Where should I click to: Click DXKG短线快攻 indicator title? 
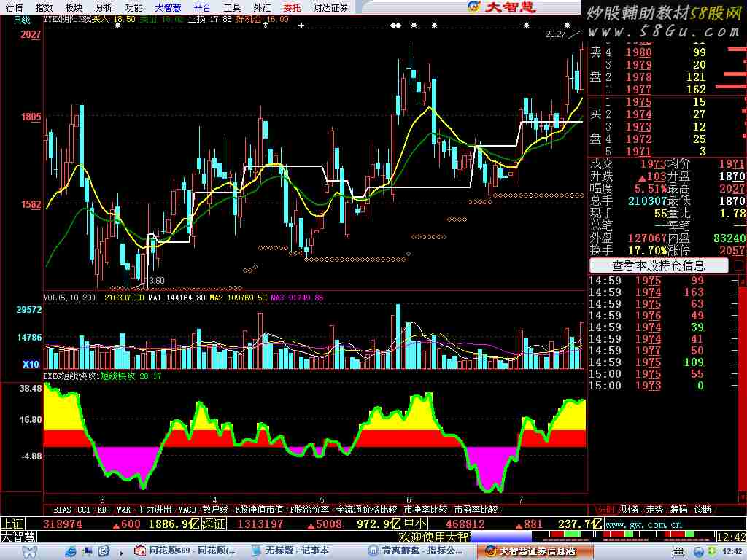71,376
